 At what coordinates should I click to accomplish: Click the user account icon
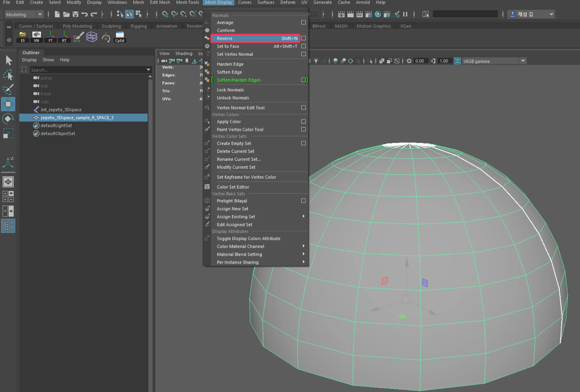pos(512,14)
